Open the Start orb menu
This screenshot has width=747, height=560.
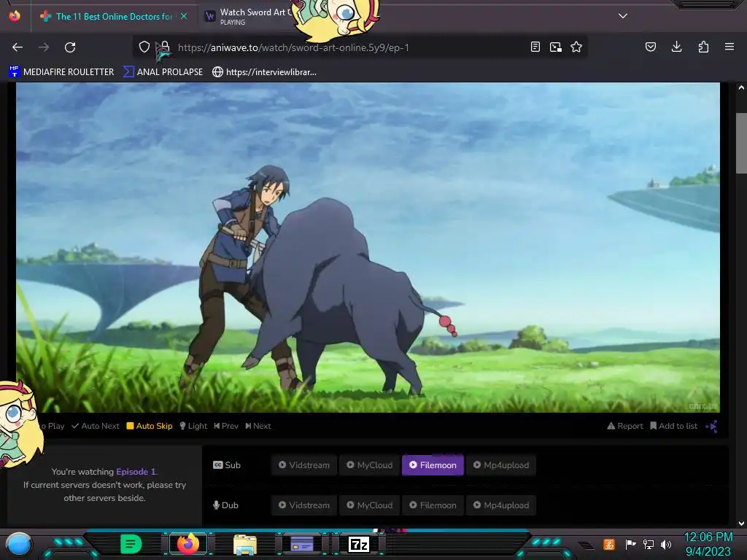[18, 545]
